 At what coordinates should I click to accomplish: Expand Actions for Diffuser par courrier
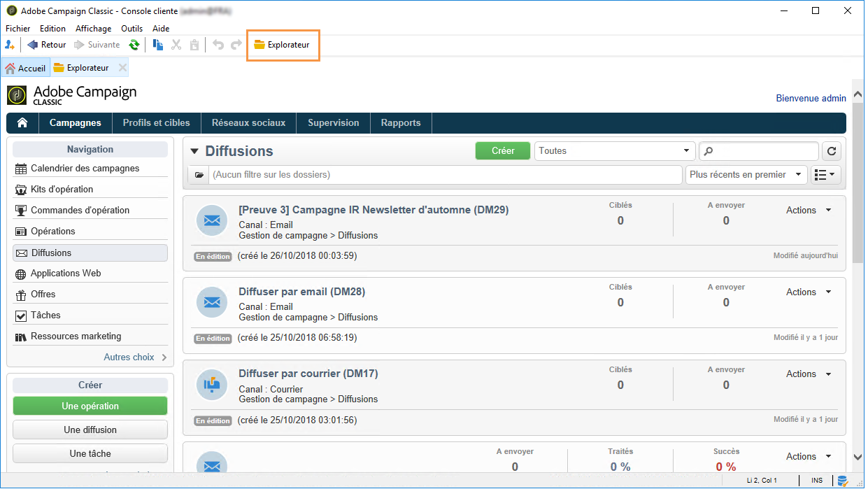pyautogui.click(x=809, y=374)
